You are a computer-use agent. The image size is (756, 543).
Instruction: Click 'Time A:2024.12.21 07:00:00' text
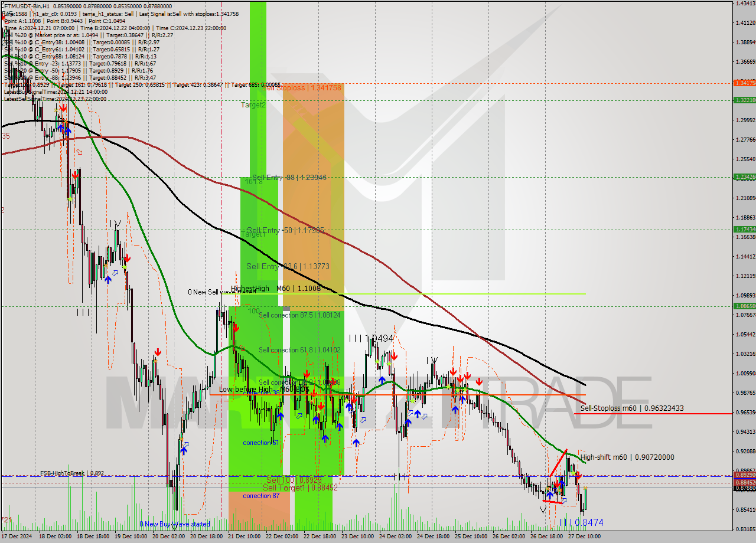click(39, 28)
